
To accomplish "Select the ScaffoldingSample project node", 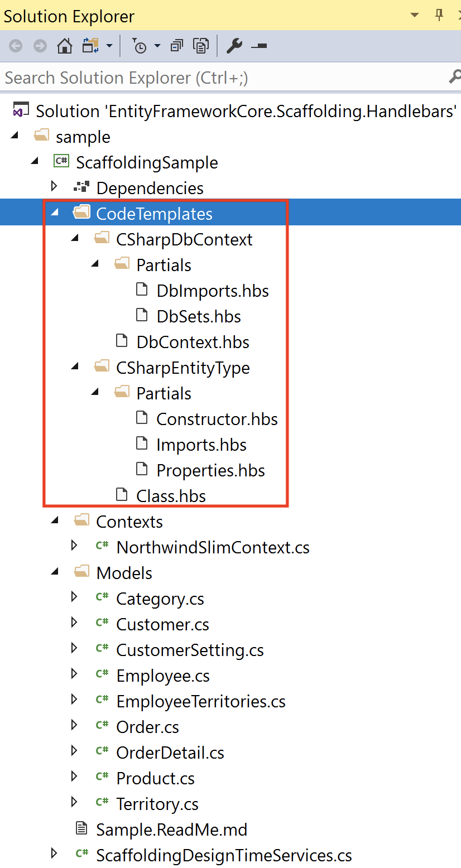I will [x=147, y=162].
